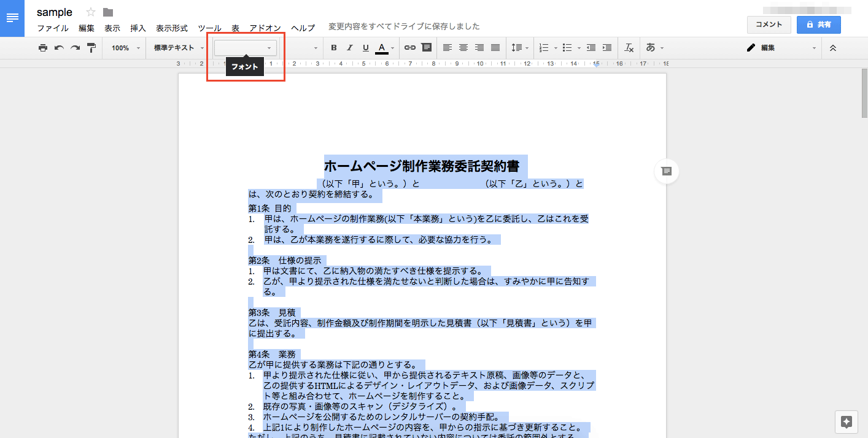Viewport: 868px width, 438px height.
Task: Click the decrease indent icon
Action: pos(591,48)
